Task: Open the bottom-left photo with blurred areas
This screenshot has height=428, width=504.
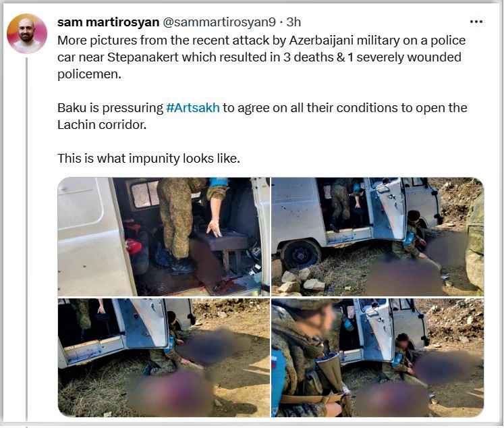Action: (163, 358)
